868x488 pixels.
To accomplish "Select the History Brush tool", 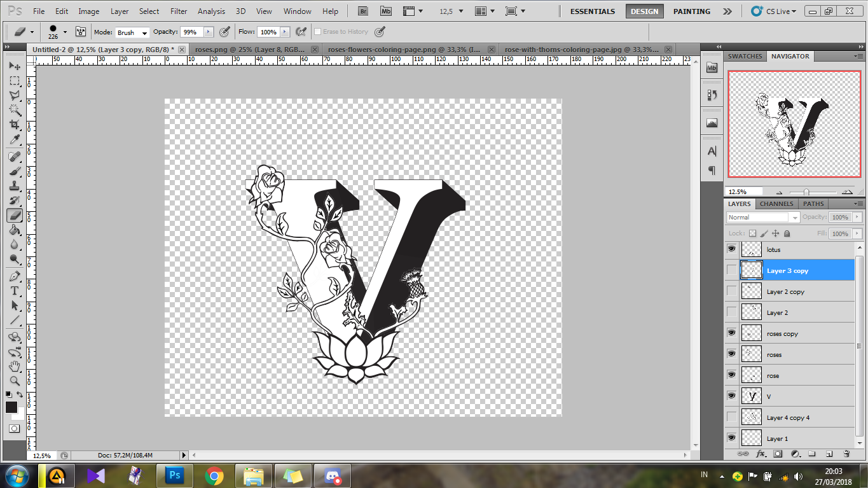I will [15, 200].
